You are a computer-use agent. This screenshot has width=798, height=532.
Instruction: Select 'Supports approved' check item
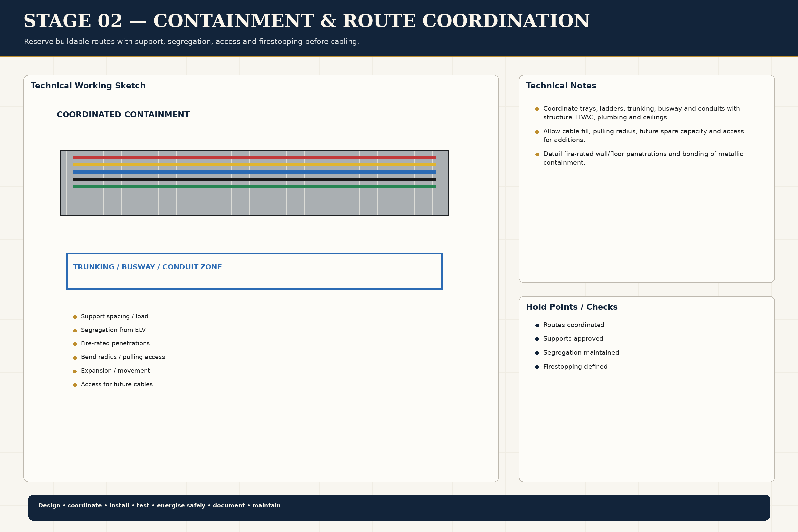(569, 339)
